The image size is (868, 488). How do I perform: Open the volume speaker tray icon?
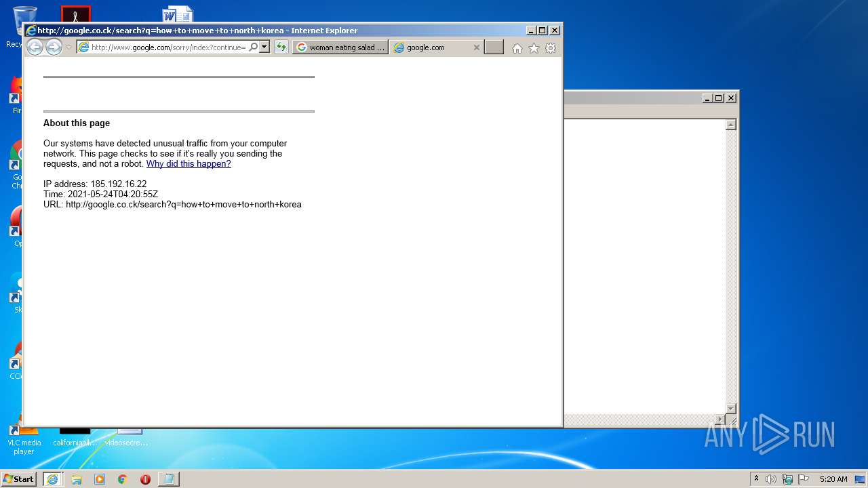(x=770, y=479)
